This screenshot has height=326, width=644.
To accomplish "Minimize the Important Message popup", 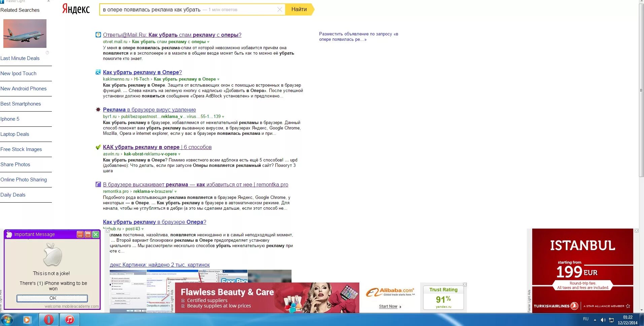I will 80,234.
